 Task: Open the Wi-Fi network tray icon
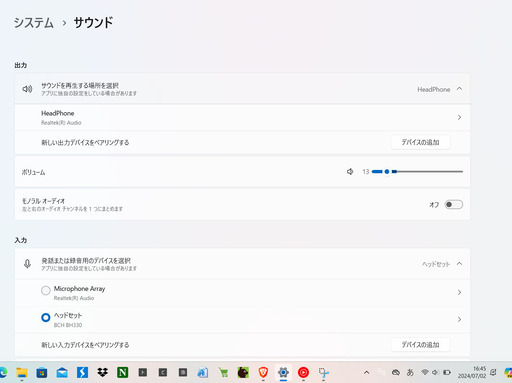point(425,372)
